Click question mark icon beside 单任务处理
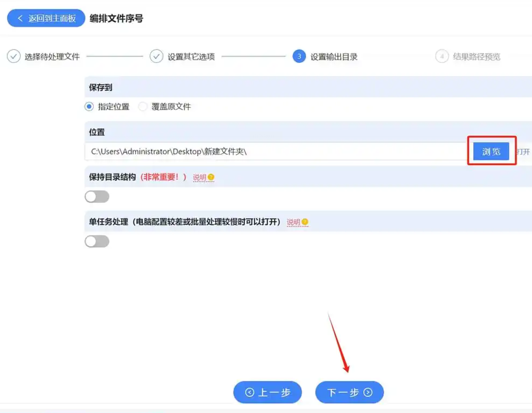This screenshot has height=413, width=532. pos(305,222)
